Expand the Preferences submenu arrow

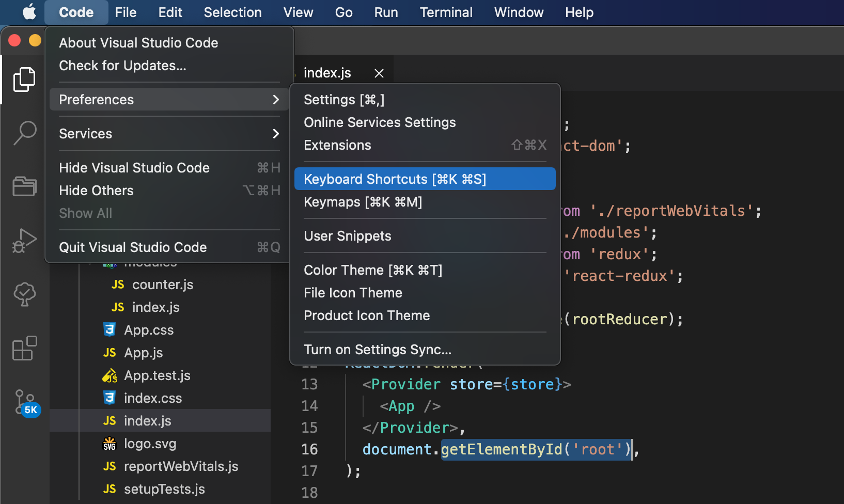point(276,100)
